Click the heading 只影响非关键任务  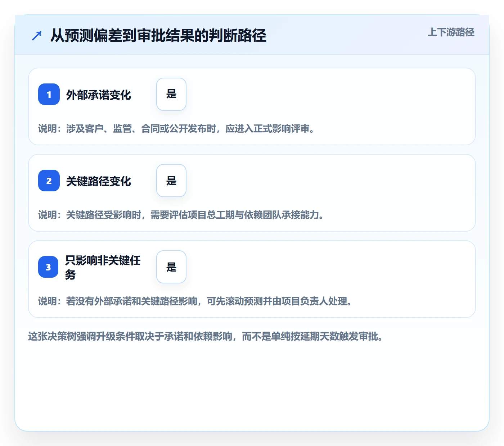pos(103,267)
